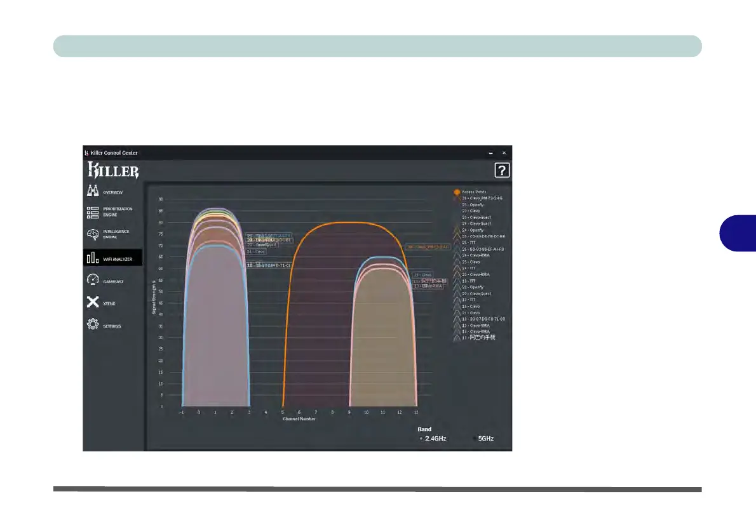Select the WiFi Analyzer sidebar item
756x532 pixels.
point(113,258)
